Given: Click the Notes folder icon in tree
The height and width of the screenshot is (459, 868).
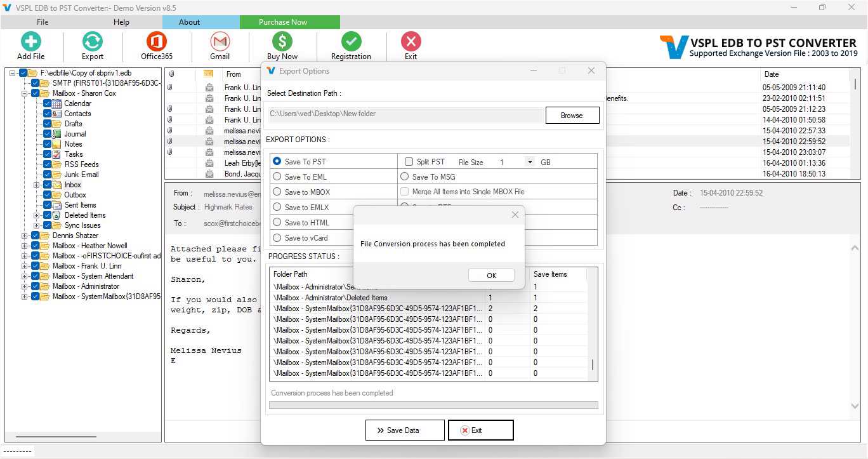Looking at the screenshot, I should 57,144.
